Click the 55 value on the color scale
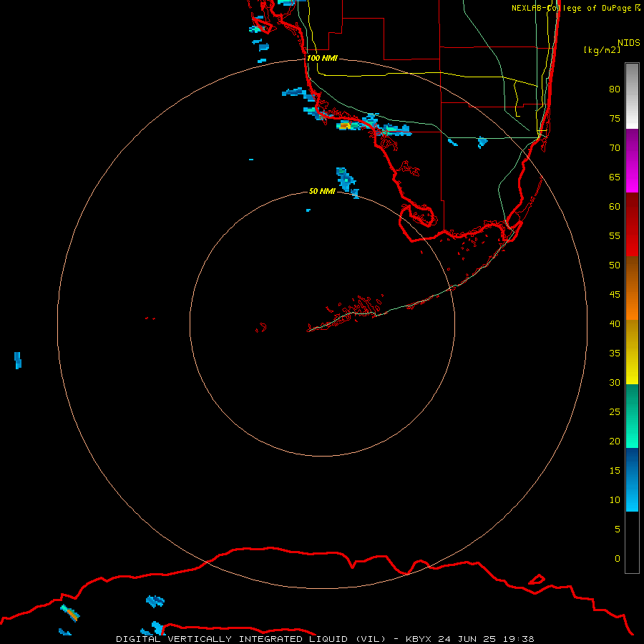The image size is (644, 644). pos(615,235)
